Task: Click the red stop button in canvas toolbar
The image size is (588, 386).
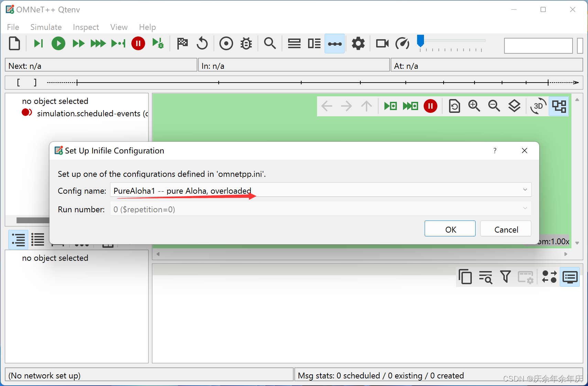Action: (431, 106)
